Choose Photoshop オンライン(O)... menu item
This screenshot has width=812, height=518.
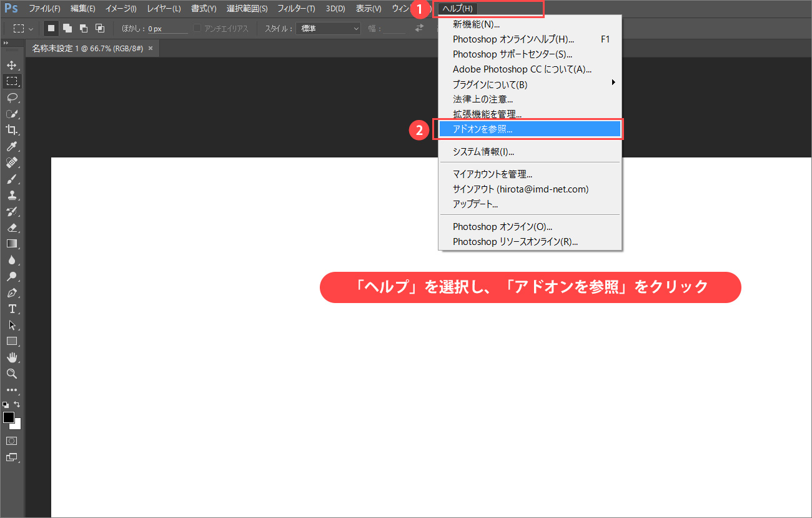[x=530, y=227]
